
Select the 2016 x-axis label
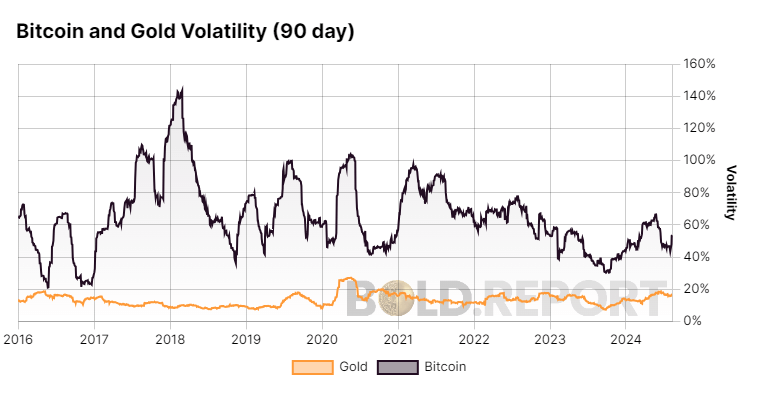click(19, 338)
